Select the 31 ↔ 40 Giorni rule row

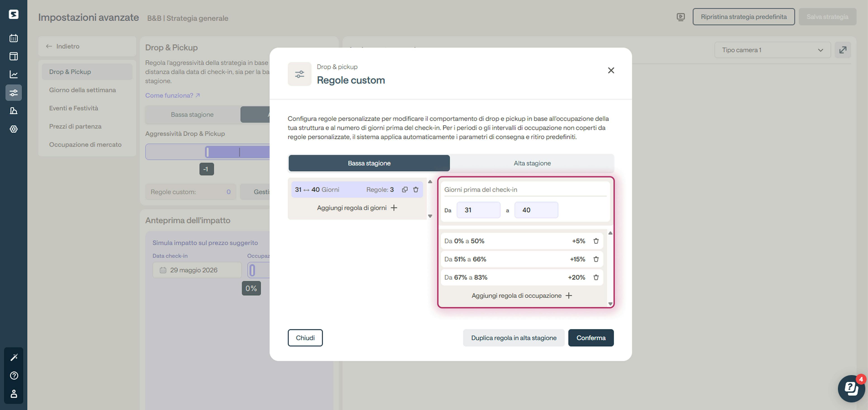coord(357,189)
